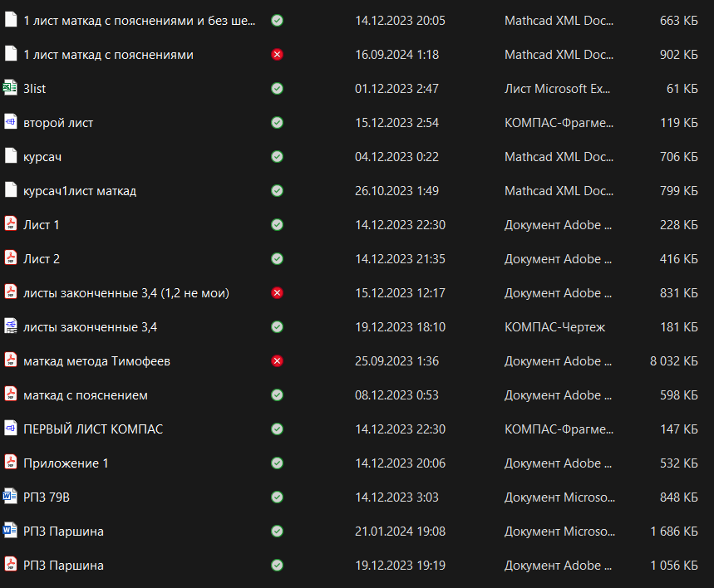The height and width of the screenshot is (588, 714).
Task: Click the KOMPAS fragment icon beside второй лист
Action: tap(11, 122)
